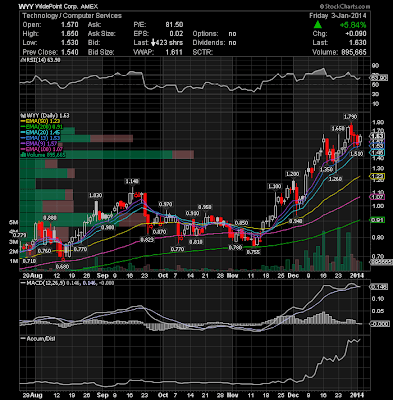Click the green up-triangle gain indicator
This screenshot has width=393, height=400.
[318, 25]
